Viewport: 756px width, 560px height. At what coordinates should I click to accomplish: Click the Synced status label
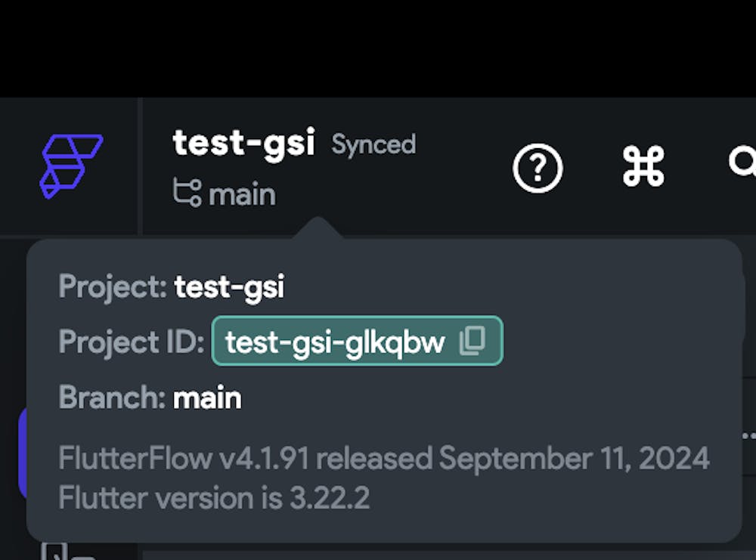point(373,144)
